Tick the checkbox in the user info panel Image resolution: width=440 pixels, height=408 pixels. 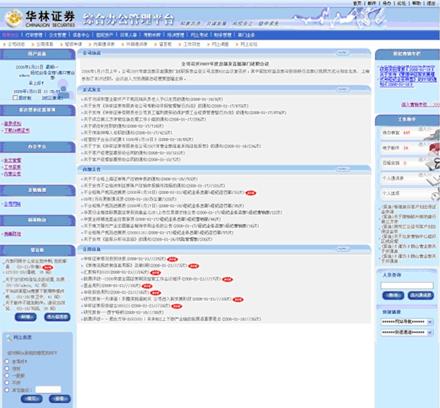point(15,97)
